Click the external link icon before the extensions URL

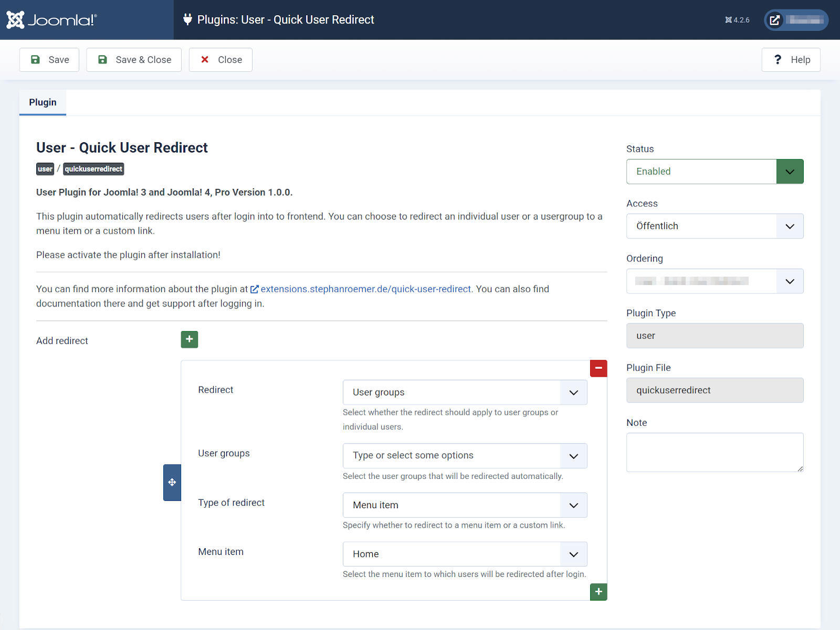pos(255,289)
